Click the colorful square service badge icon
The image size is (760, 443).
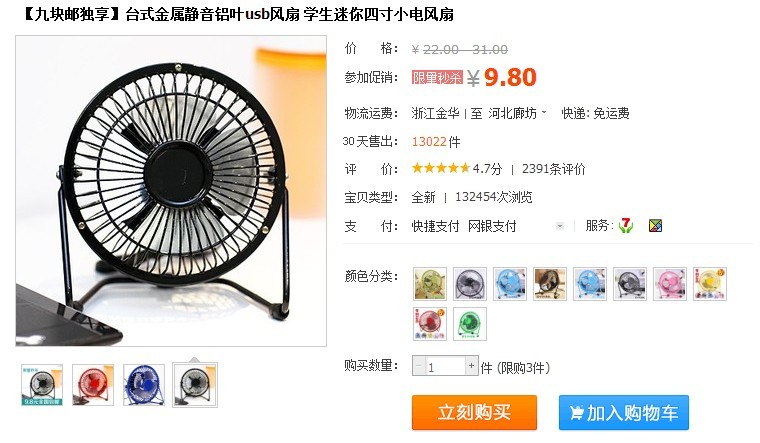click(655, 225)
